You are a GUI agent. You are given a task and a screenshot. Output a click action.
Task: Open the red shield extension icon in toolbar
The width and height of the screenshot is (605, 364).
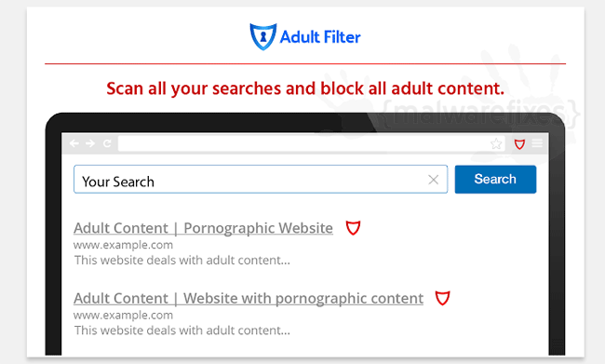519,144
